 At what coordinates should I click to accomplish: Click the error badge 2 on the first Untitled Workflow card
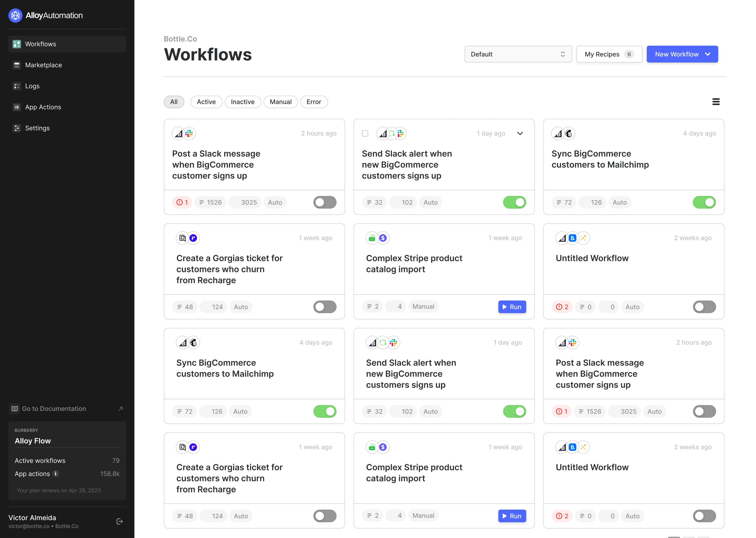[562, 307]
